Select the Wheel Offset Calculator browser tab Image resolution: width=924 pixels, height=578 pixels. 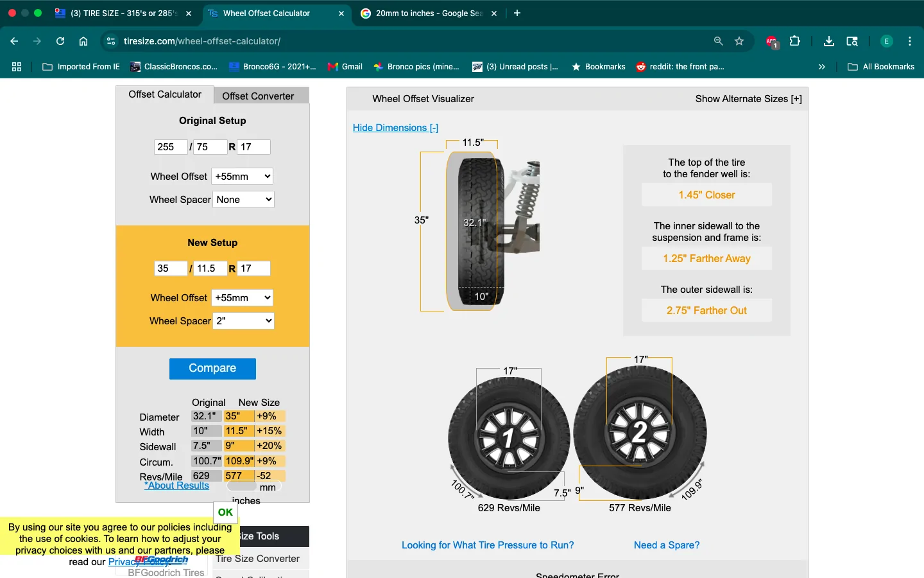(276, 13)
